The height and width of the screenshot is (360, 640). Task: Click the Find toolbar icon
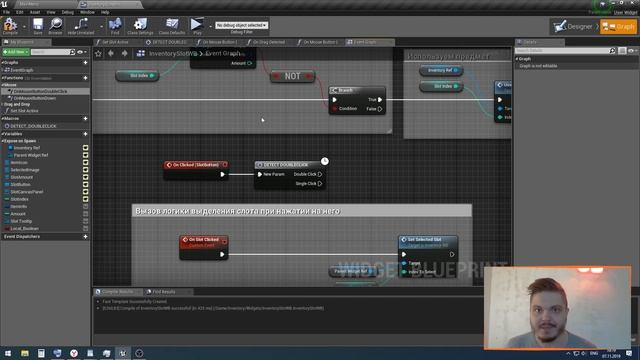pyautogui.click(x=115, y=24)
